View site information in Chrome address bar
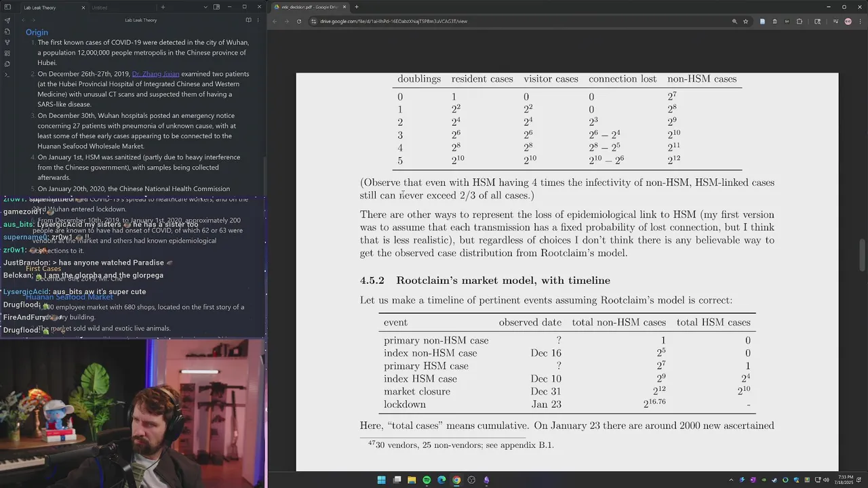 pyautogui.click(x=313, y=21)
